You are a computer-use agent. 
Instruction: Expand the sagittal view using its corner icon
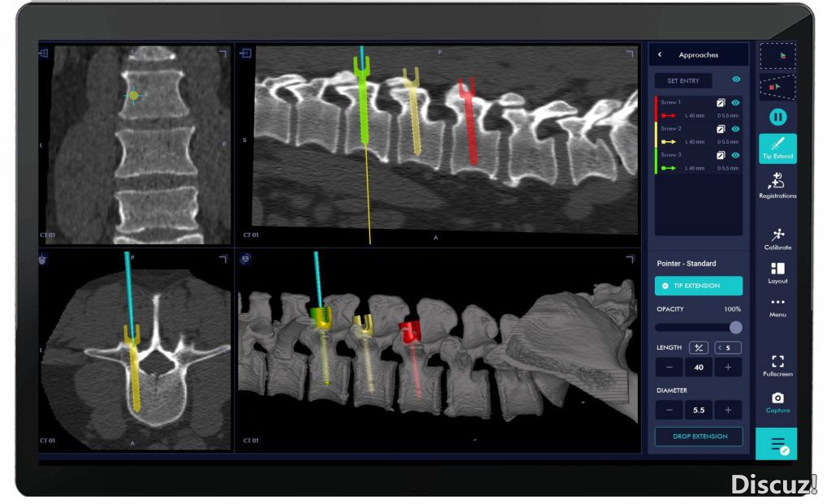(x=630, y=53)
